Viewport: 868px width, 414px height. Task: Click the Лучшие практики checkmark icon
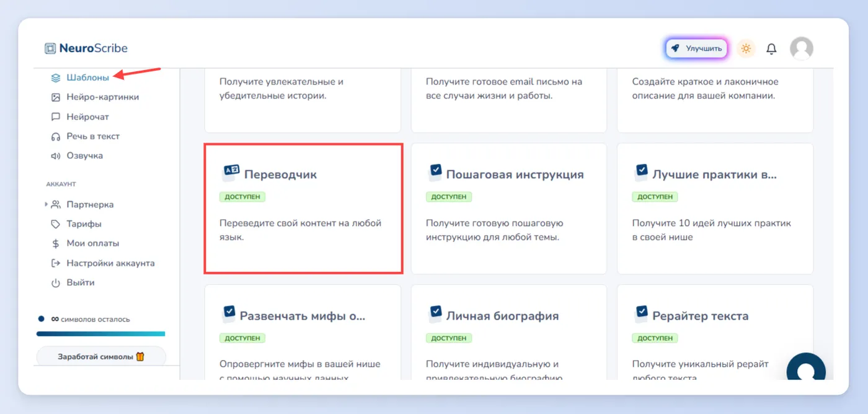click(641, 173)
